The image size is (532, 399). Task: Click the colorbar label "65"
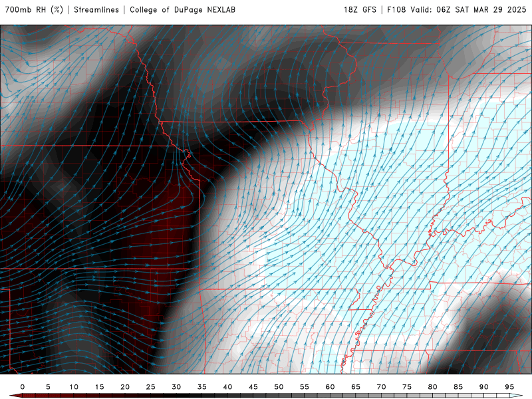[356, 387]
